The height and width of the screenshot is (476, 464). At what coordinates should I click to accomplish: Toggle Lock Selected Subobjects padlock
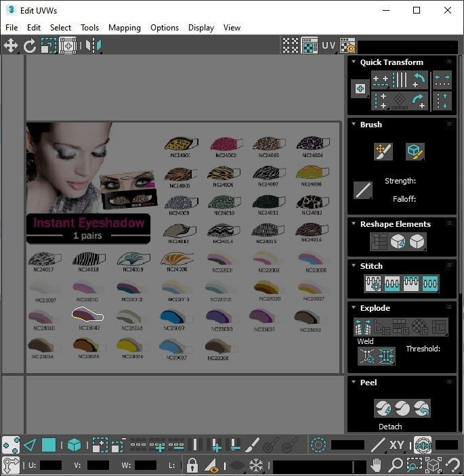(x=192, y=465)
